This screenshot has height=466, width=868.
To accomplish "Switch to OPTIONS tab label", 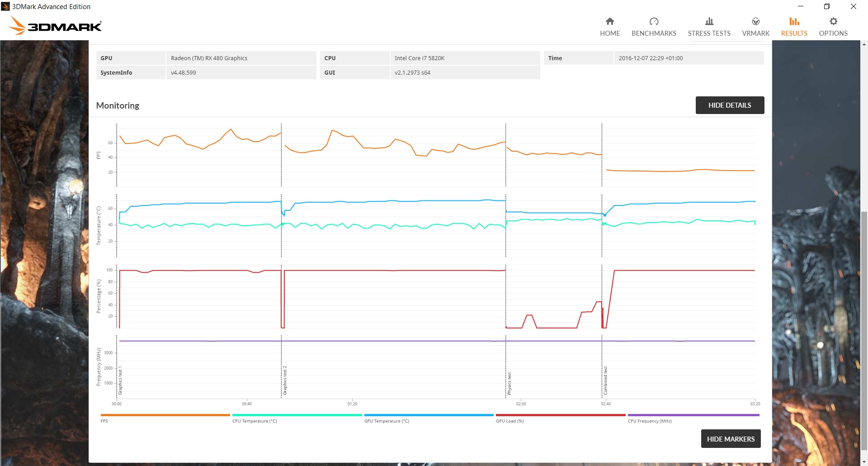I will [833, 33].
